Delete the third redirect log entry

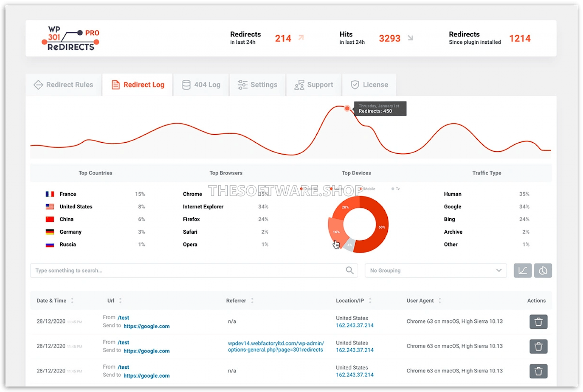538,371
